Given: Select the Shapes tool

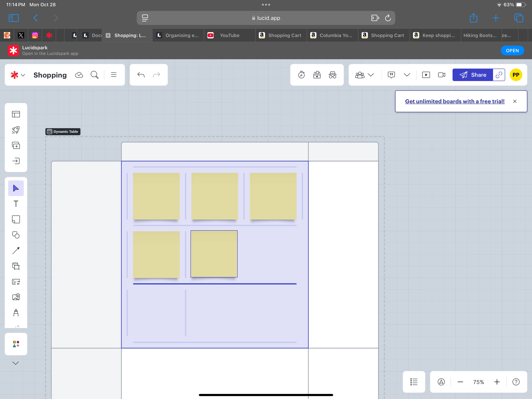Looking at the screenshot, I should tap(16, 235).
